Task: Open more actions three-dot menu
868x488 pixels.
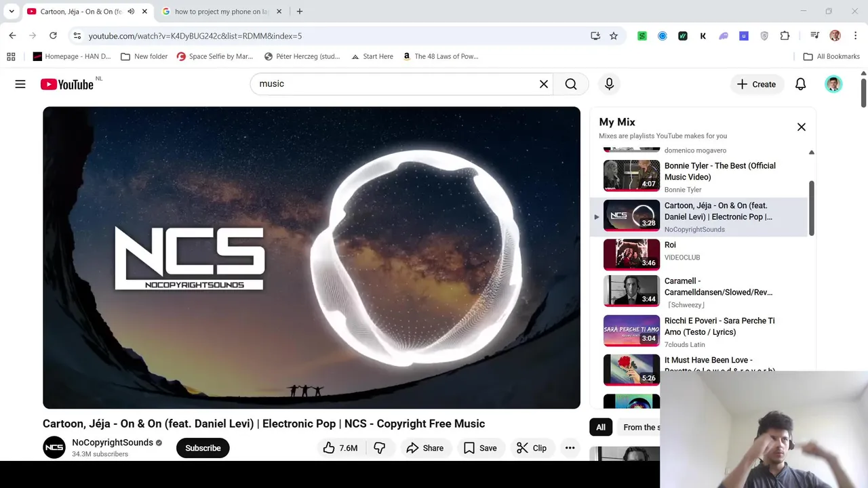Action: tap(570, 448)
